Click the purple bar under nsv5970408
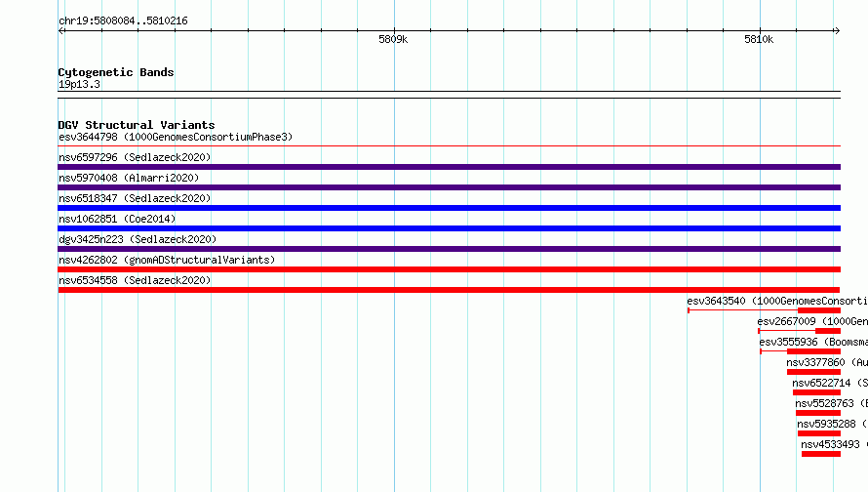868x492 pixels. pos(449,187)
